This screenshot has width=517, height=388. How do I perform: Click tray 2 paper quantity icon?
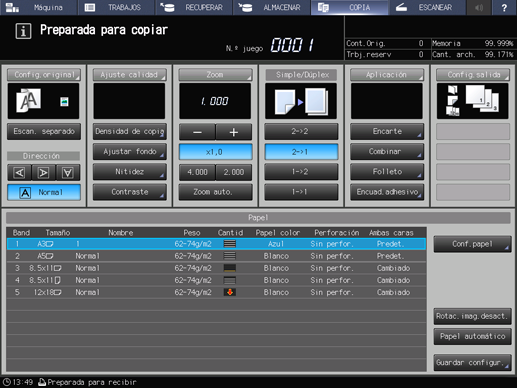coord(230,256)
